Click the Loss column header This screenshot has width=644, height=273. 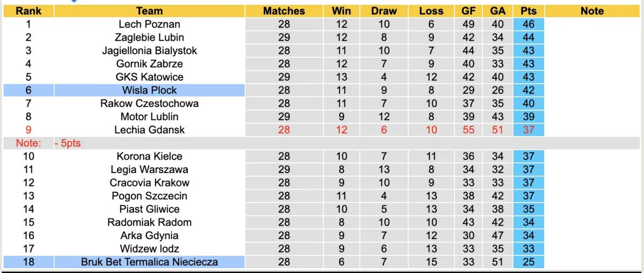point(431,11)
